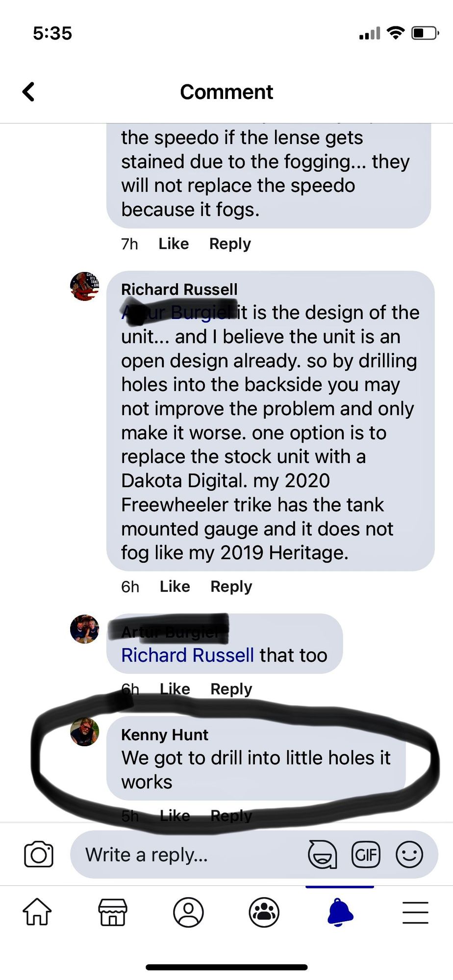Image resolution: width=453 pixels, height=980 pixels.
Task: Reply to the 7h-old comment
Action: click(x=230, y=244)
